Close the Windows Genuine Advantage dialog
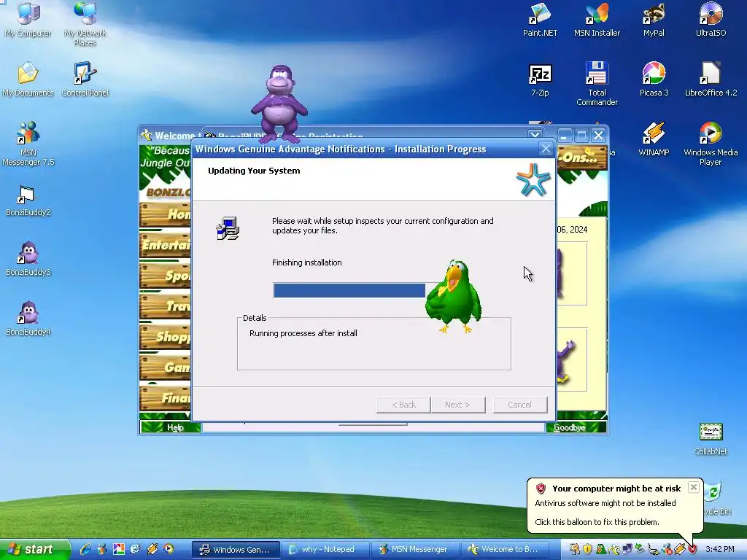747x560 pixels. tap(546, 149)
